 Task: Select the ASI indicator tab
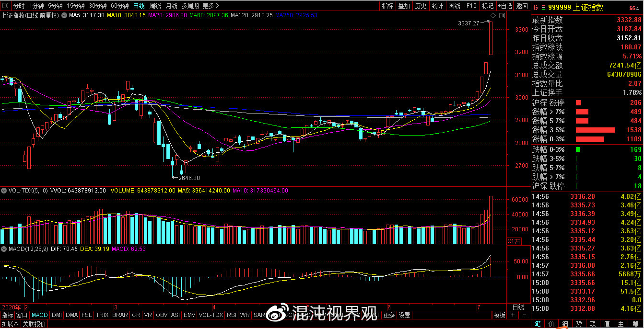[176, 315]
